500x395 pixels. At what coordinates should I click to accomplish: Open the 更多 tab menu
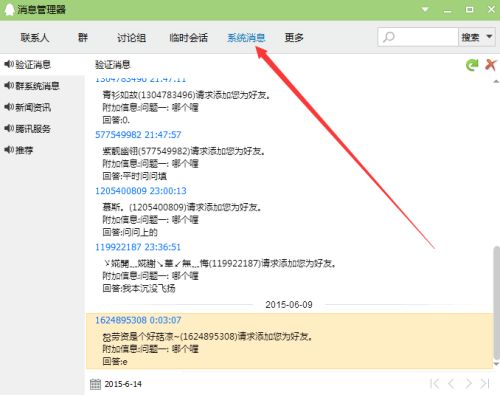tap(294, 38)
